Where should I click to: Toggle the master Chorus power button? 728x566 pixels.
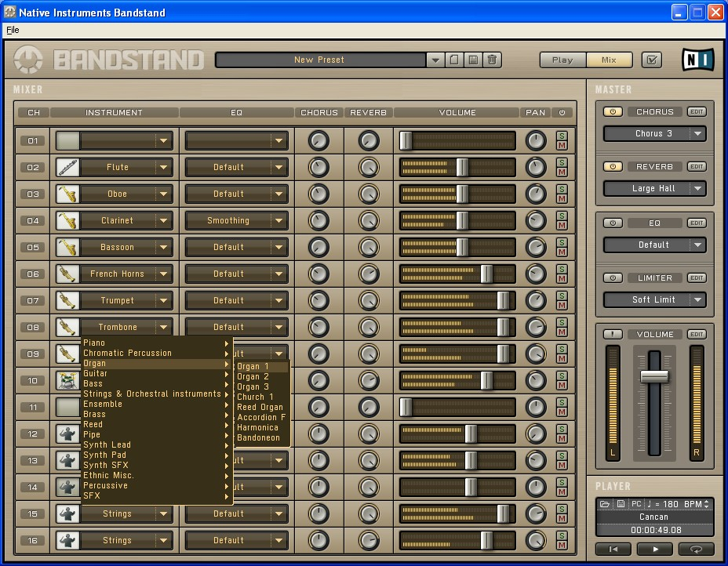pos(613,112)
